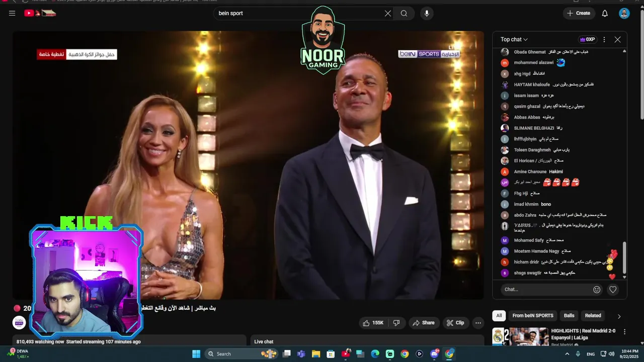Open Discord from the taskbar
The height and width of the screenshot is (362, 644).
(x=434, y=354)
